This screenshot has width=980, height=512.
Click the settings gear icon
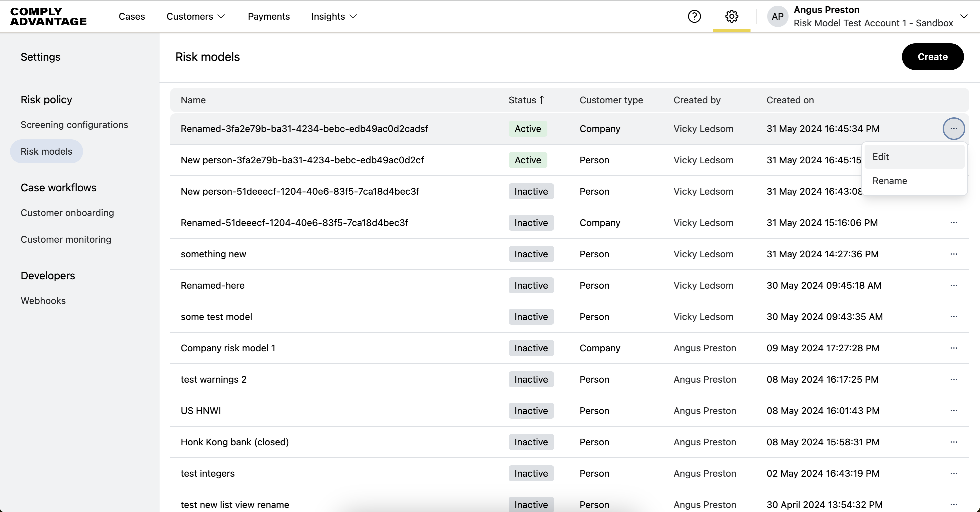pyautogui.click(x=731, y=16)
